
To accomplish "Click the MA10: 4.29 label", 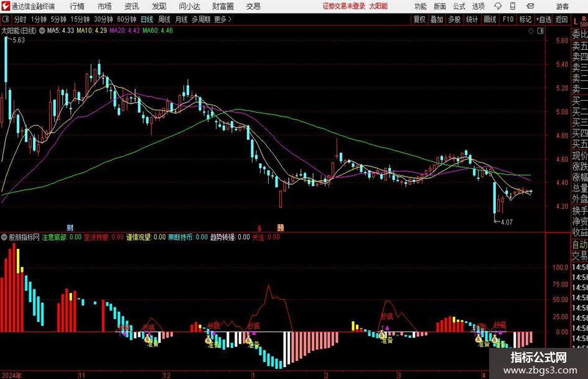I will tap(91, 30).
